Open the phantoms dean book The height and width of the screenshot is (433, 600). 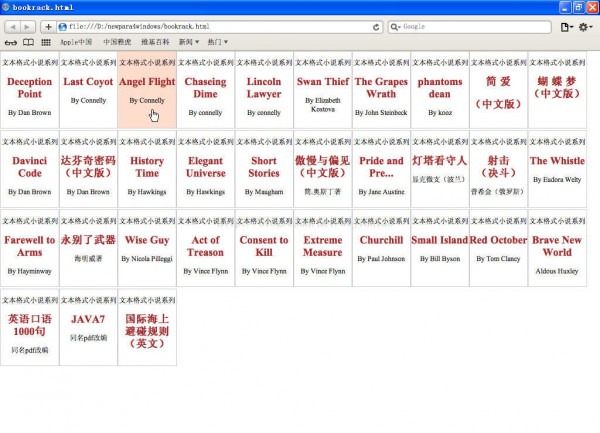click(440, 88)
